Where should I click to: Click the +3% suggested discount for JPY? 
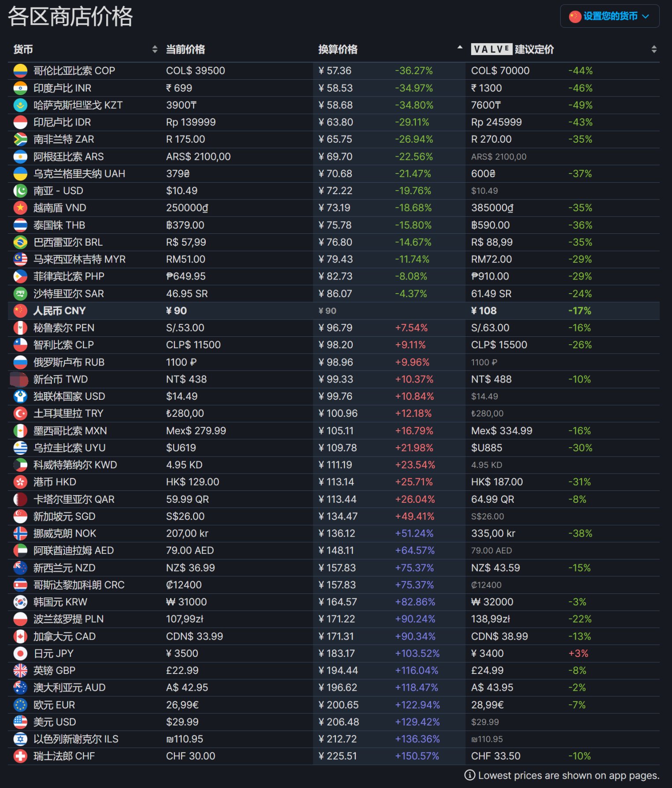(x=578, y=654)
